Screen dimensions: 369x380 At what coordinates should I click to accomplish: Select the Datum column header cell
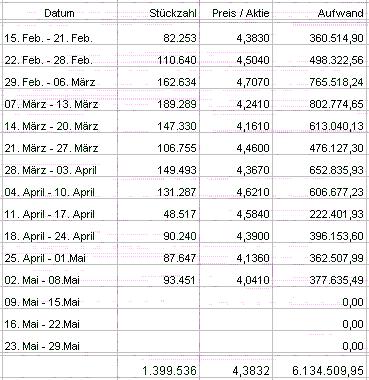59,13
